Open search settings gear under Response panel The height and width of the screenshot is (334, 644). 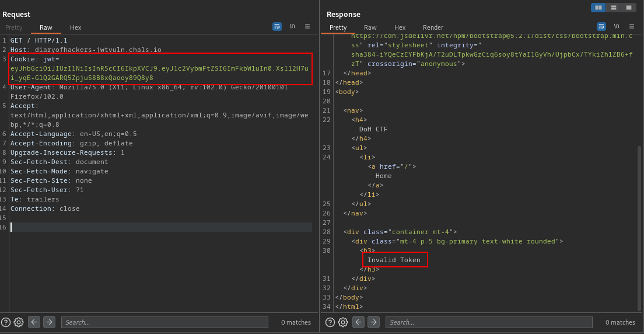(343, 322)
